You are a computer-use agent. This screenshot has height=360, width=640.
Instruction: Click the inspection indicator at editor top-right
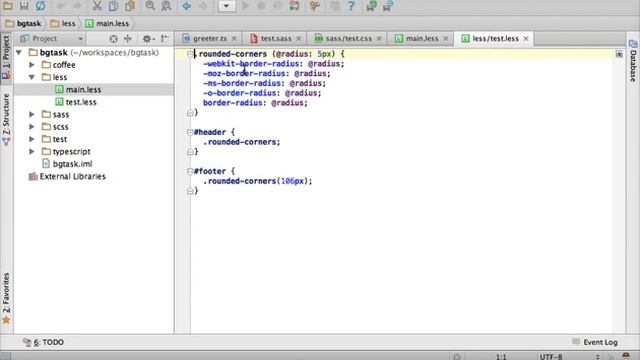click(x=619, y=54)
